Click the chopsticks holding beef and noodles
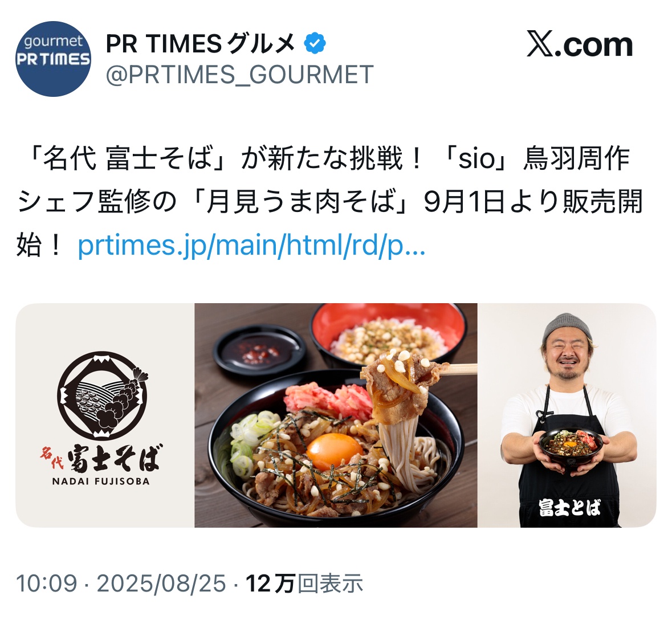This screenshot has width=672, height=620. (x=459, y=369)
